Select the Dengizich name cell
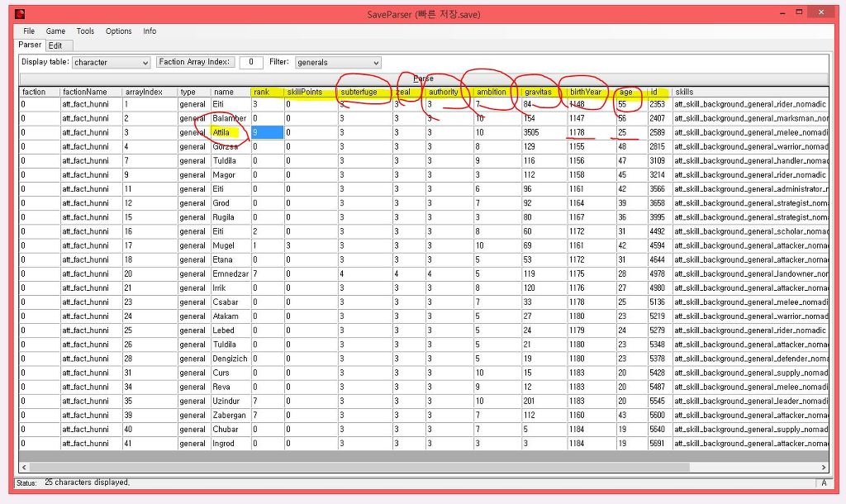Screen dimensions: 846x504 (231, 359)
